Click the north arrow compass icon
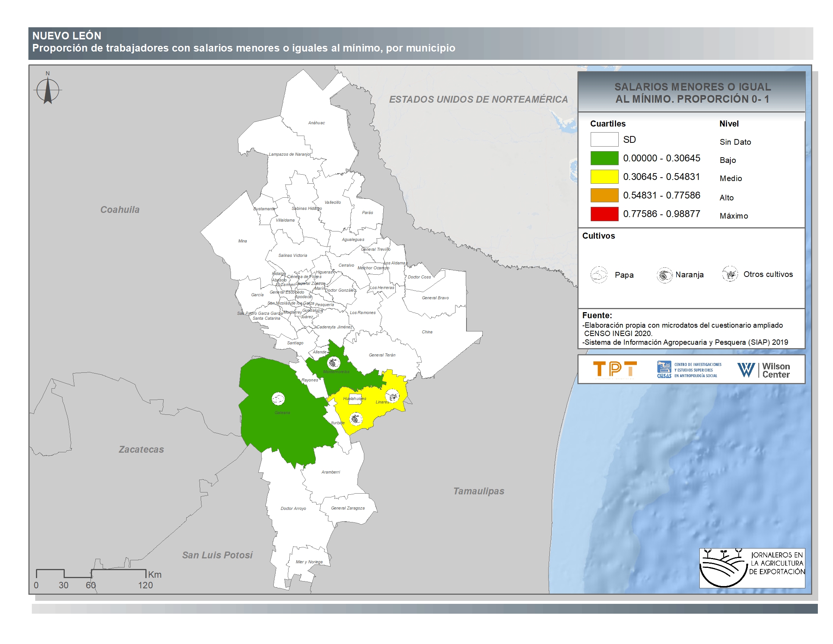833x644 pixels. 48,91
